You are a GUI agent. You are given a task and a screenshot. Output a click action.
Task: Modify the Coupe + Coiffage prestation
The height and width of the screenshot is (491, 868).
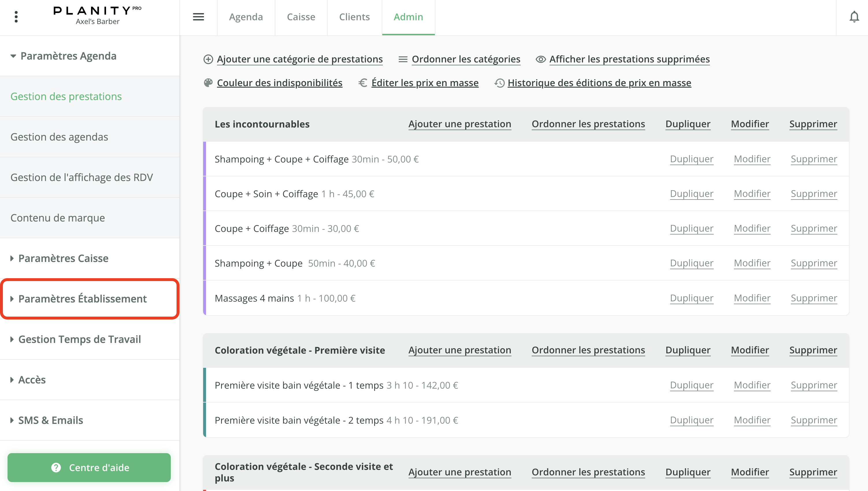(752, 228)
